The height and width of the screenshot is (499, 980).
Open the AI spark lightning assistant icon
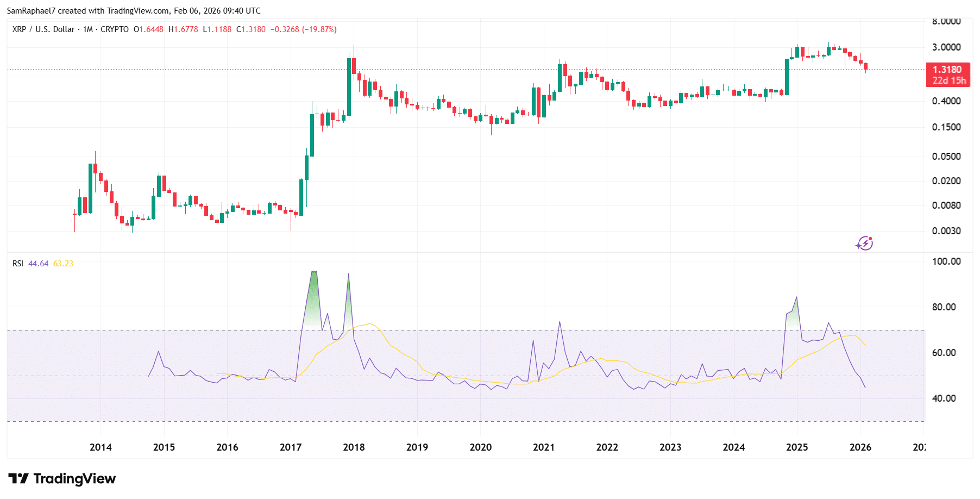pyautogui.click(x=865, y=244)
